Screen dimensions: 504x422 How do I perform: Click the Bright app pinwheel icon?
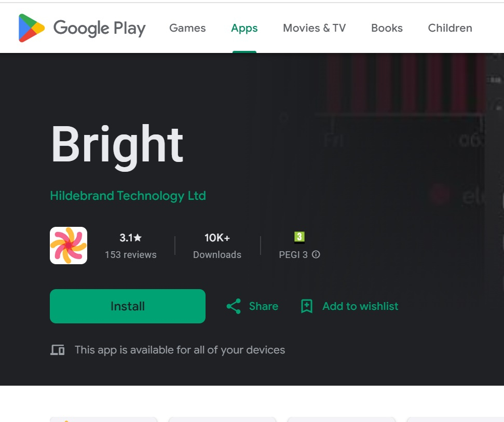pyautogui.click(x=69, y=246)
